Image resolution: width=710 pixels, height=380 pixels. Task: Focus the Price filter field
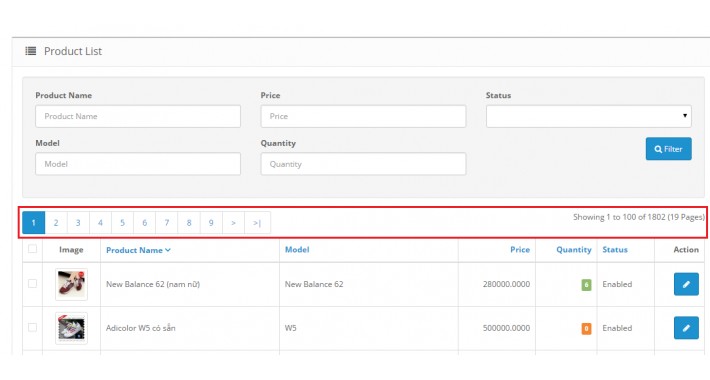[x=363, y=116]
